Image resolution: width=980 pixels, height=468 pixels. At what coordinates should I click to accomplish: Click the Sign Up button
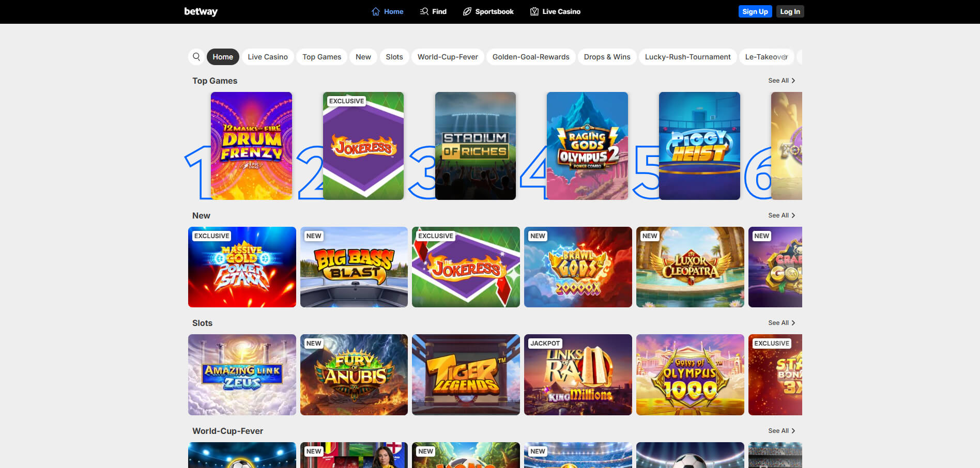[x=755, y=11]
